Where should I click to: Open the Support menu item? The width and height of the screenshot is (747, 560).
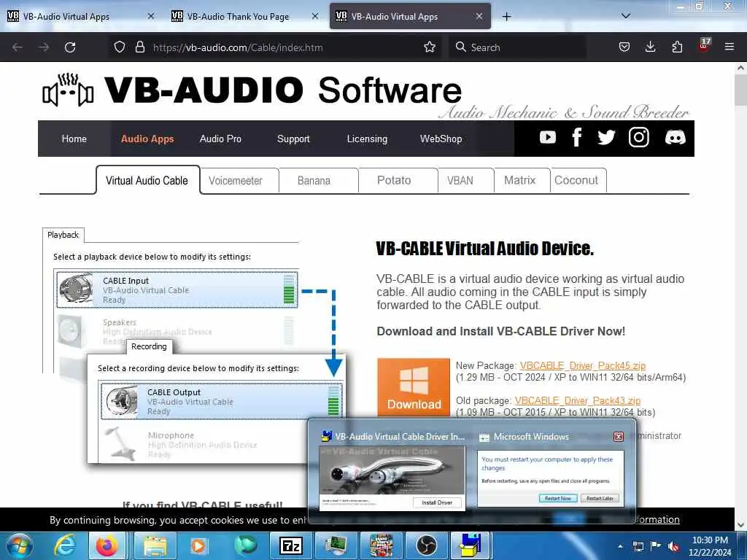pos(293,139)
